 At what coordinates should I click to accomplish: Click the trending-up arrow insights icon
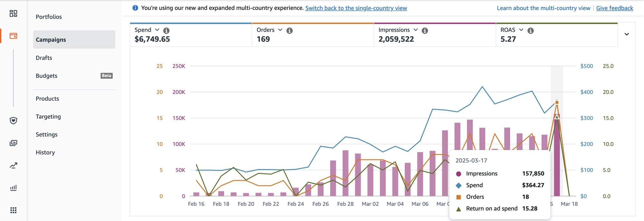[x=13, y=166]
